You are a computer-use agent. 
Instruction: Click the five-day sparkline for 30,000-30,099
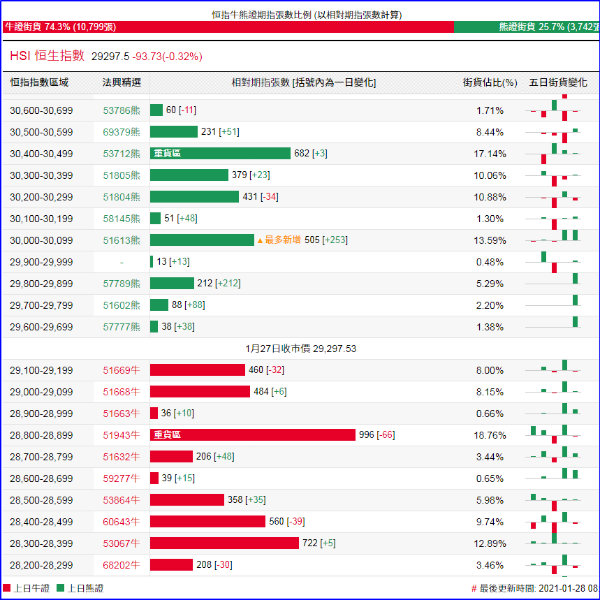pyautogui.click(x=553, y=236)
